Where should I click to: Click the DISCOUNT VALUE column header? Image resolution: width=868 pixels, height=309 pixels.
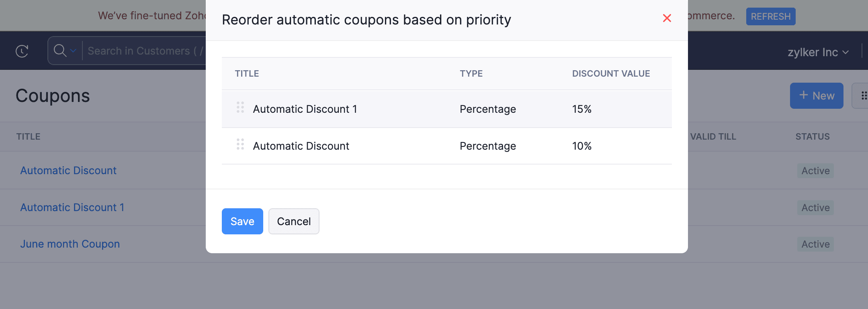click(611, 73)
